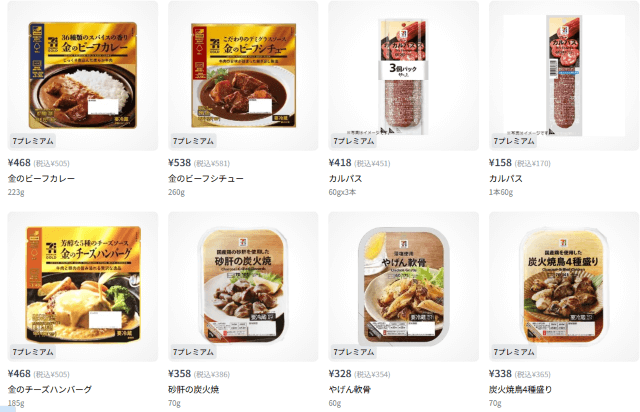Screen dimensions: 640x412
Task: Click the 金のチーズハンバーグ product name
Action: tap(50, 390)
